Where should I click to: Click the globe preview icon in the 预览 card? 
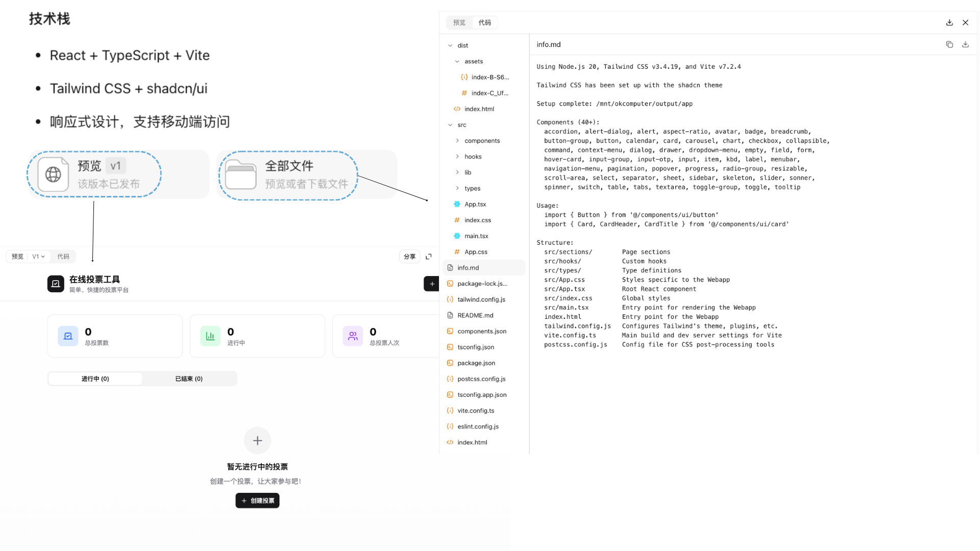[x=53, y=174]
